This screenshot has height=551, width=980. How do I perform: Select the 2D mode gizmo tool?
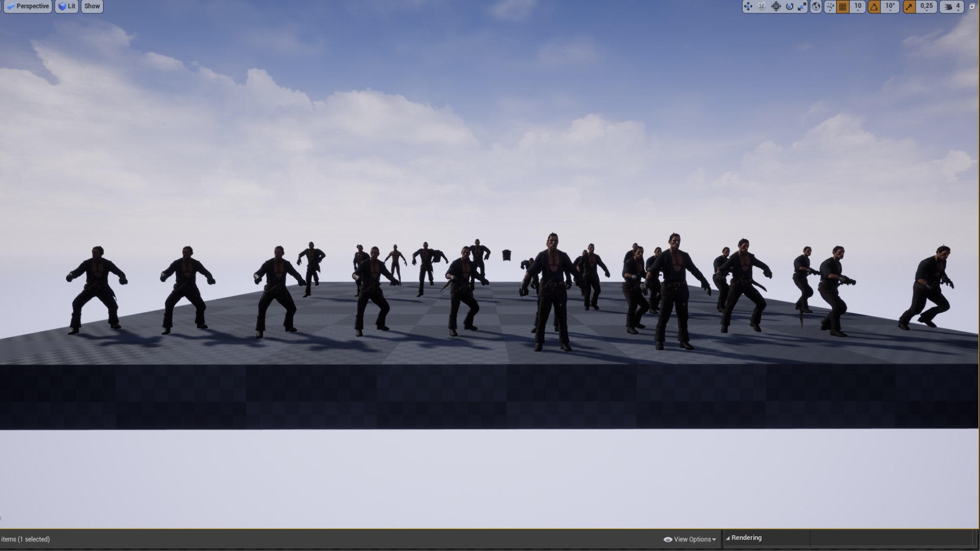pyautogui.click(x=776, y=6)
